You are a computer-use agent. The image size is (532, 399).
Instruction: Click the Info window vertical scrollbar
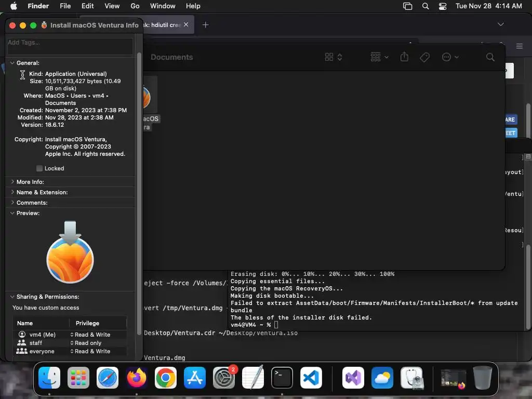139,193
